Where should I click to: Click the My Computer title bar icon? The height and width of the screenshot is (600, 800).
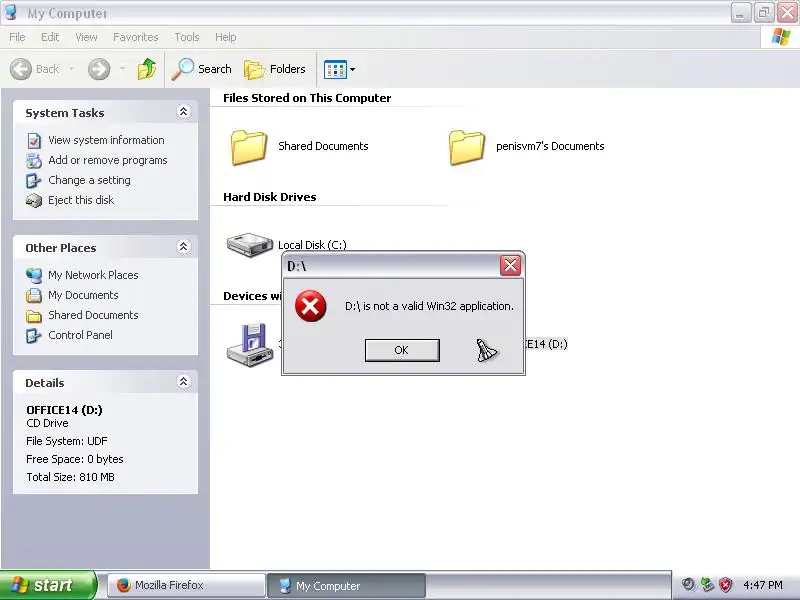pyautogui.click(x=11, y=12)
